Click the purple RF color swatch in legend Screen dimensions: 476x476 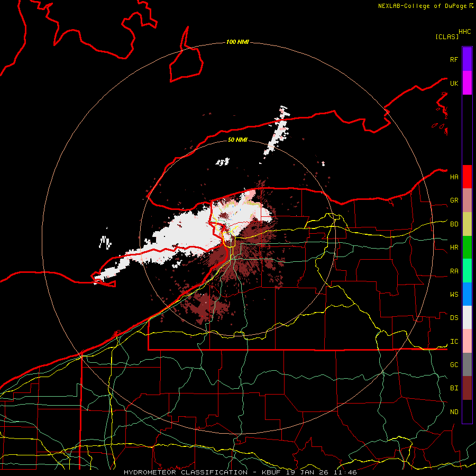point(467,59)
